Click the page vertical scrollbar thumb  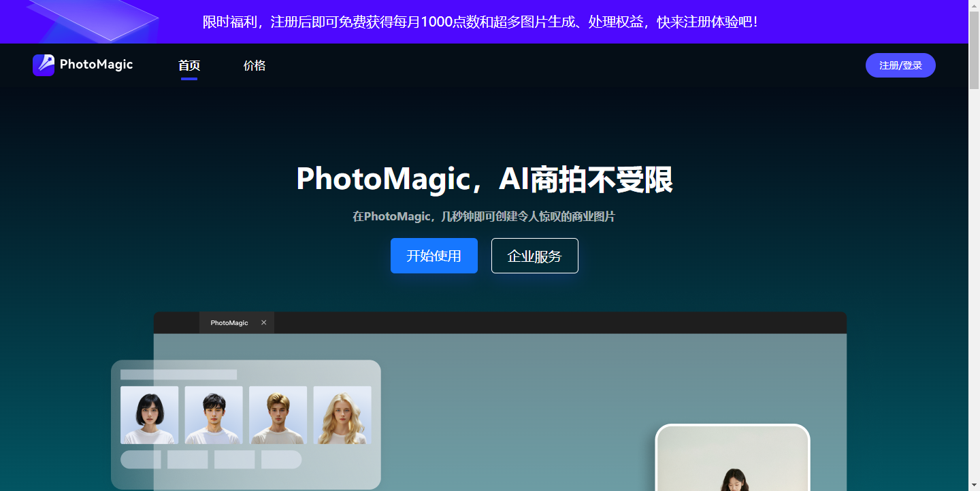point(974,50)
